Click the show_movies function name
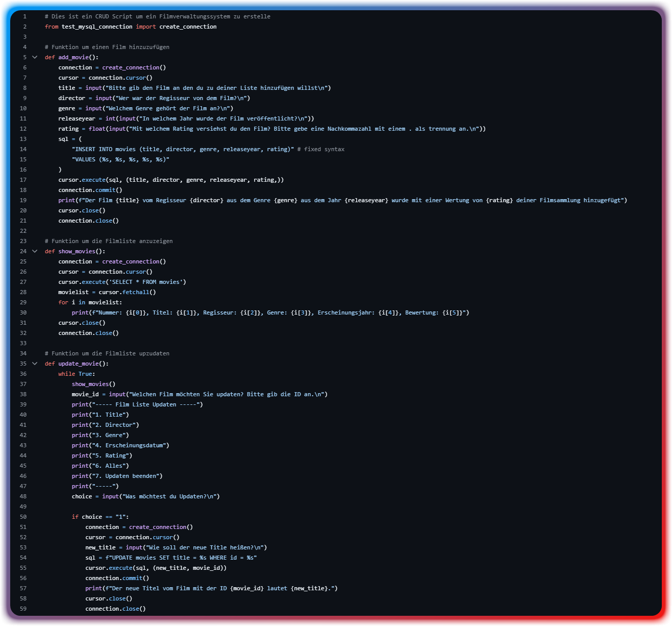Screen dimensions: 672x626 pos(77,251)
